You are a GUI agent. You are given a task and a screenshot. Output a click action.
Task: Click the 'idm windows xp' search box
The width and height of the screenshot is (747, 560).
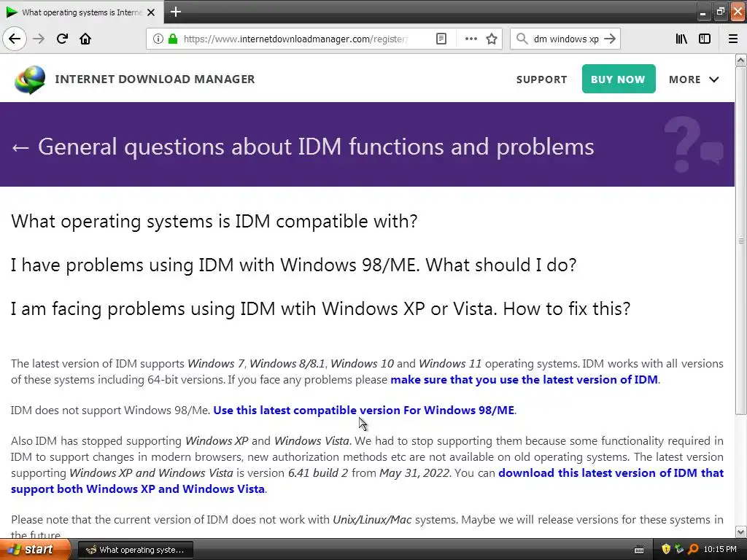565,39
